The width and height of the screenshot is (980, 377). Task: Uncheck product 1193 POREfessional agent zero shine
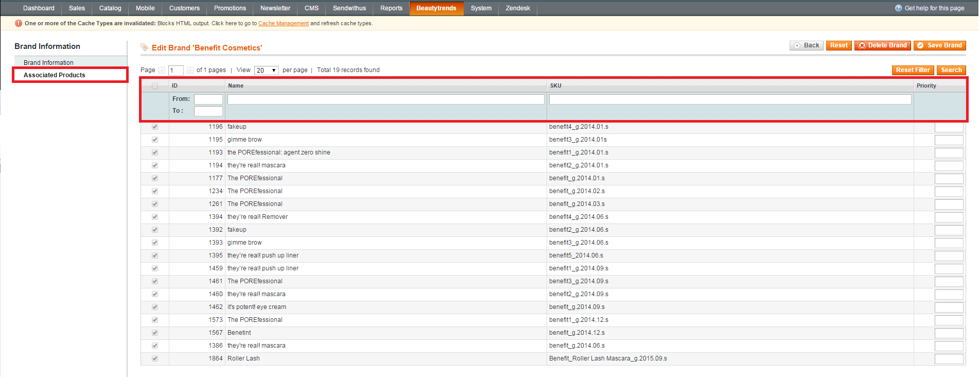pos(155,152)
